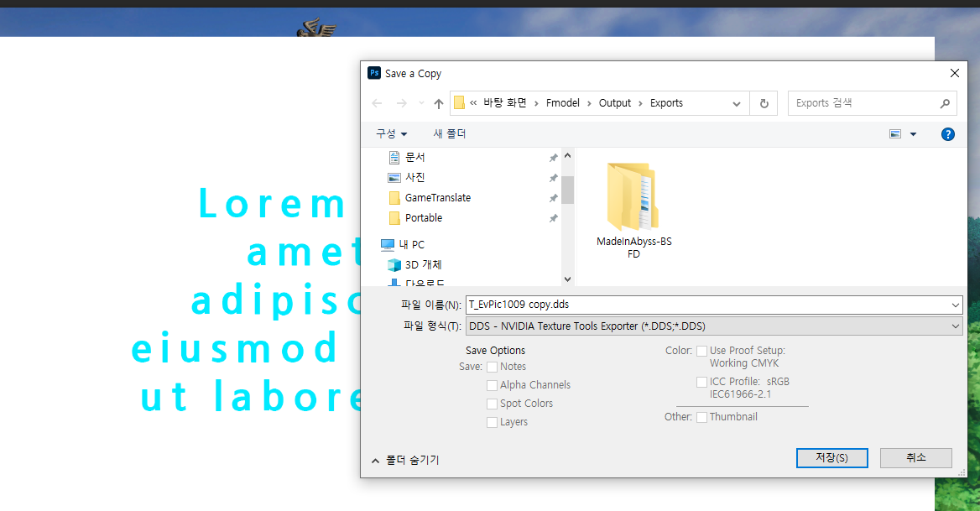Toggle the Layers checkbox
980x511 pixels.
492,422
